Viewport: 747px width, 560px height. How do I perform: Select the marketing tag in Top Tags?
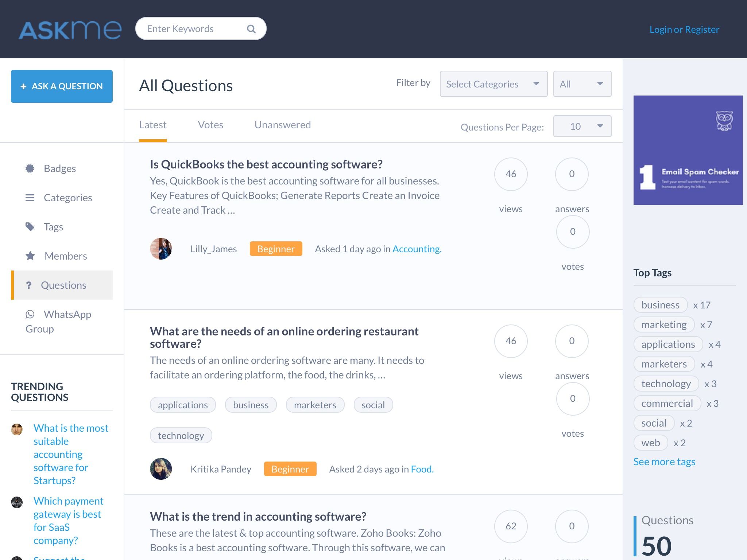664,324
